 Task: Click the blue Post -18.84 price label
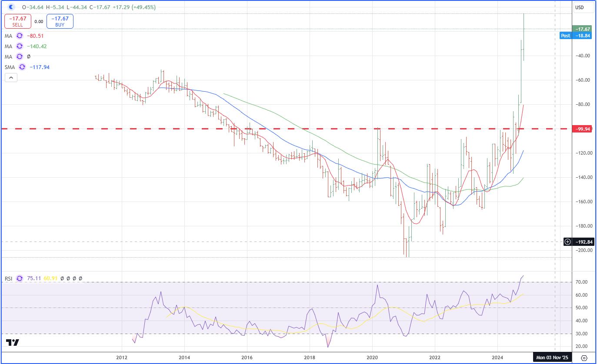pyautogui.click(x=575, y=36)
